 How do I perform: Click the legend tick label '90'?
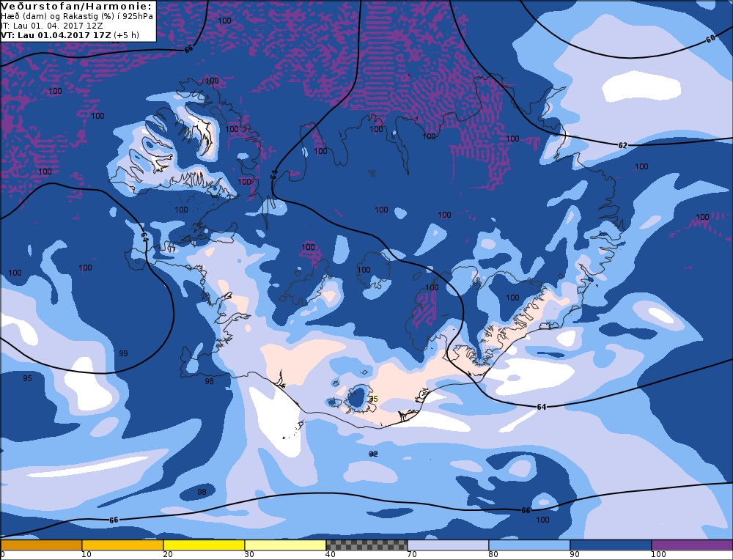click(575, 555)
